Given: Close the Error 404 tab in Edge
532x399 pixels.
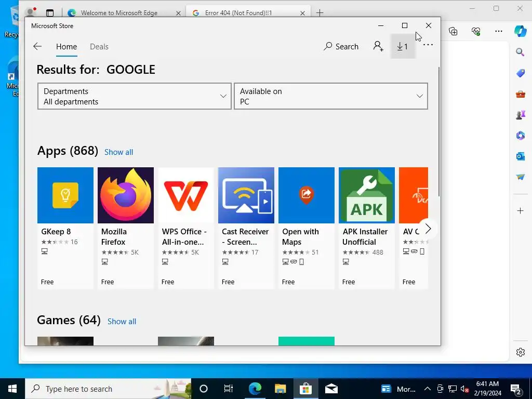Looking at the screenshot, I should click(303, 13).
